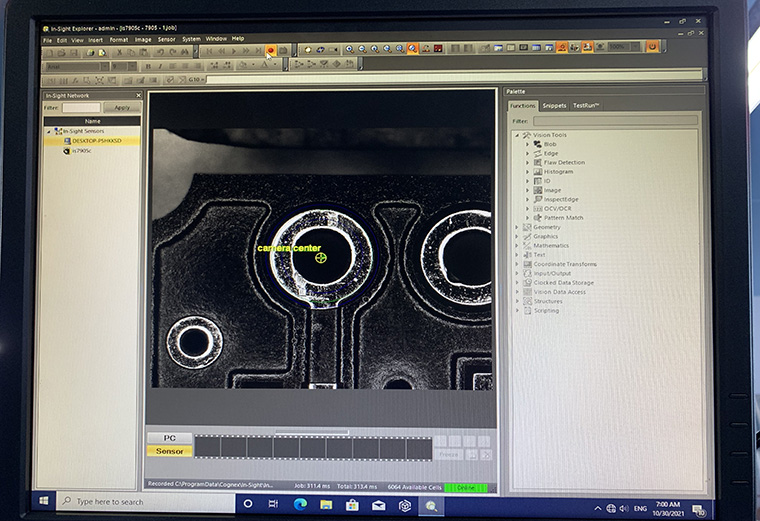
Task: Open the System menu
Action: click(x=191, y=39)
